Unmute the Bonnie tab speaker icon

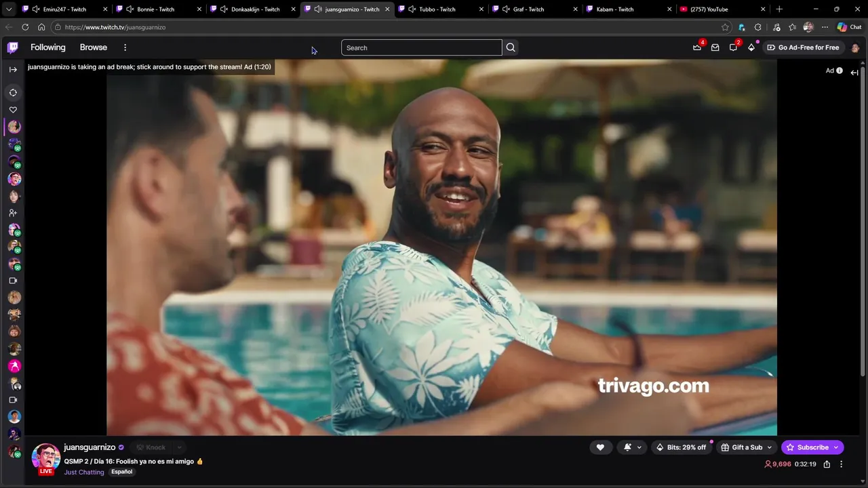click(130, 9)
